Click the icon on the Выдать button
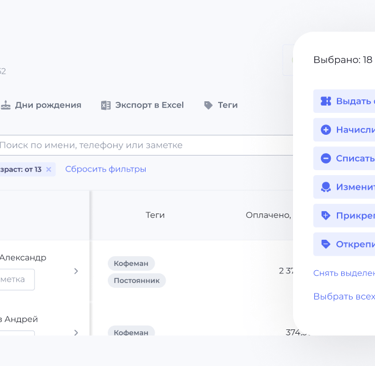This screenshot has width=375, height=366. pos(326,101)
